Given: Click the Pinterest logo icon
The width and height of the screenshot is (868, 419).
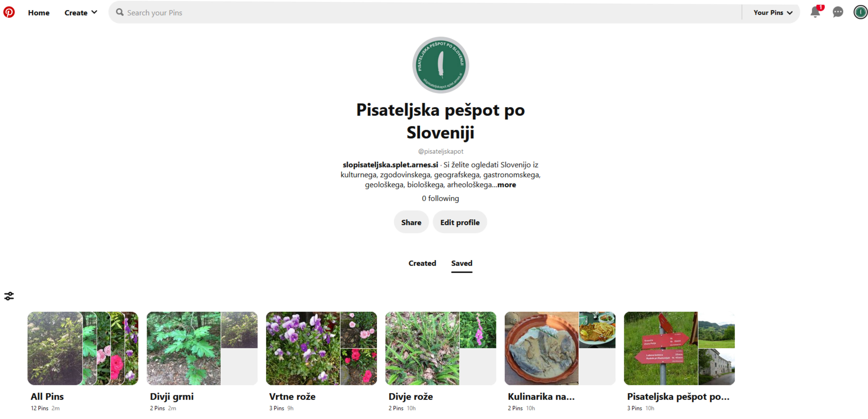Looking at the screenshot, I should [9, 12].
